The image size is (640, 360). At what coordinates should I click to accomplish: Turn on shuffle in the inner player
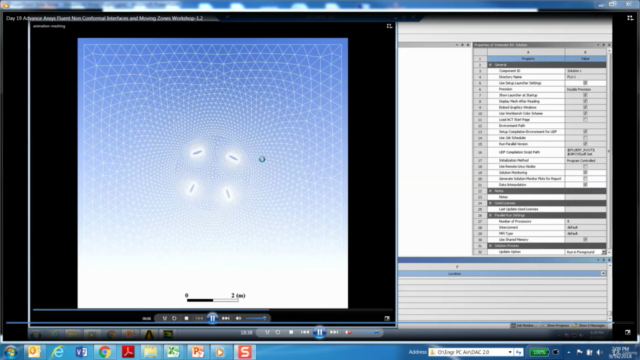click(x=164, y=318)
